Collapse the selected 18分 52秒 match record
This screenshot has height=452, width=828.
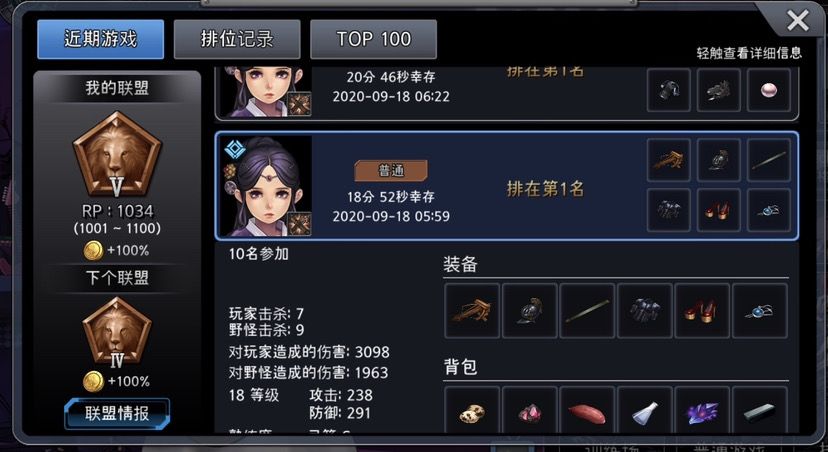[x=506, y=186]
